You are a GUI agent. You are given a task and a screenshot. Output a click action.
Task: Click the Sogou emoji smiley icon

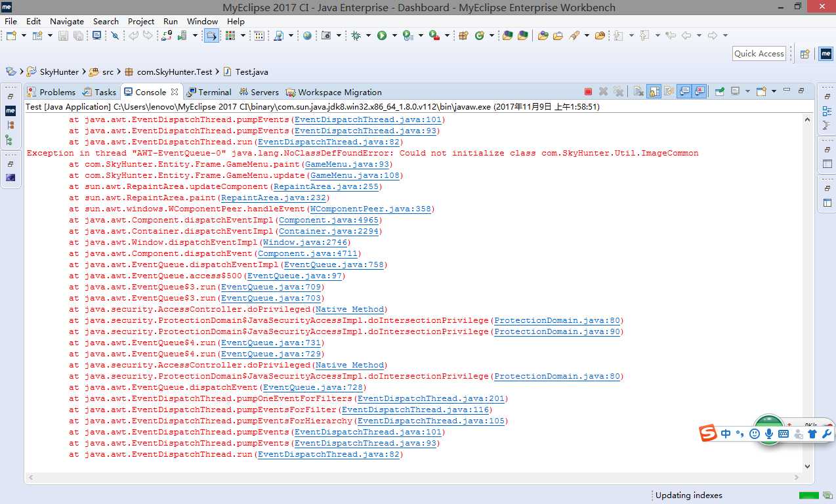755,434
